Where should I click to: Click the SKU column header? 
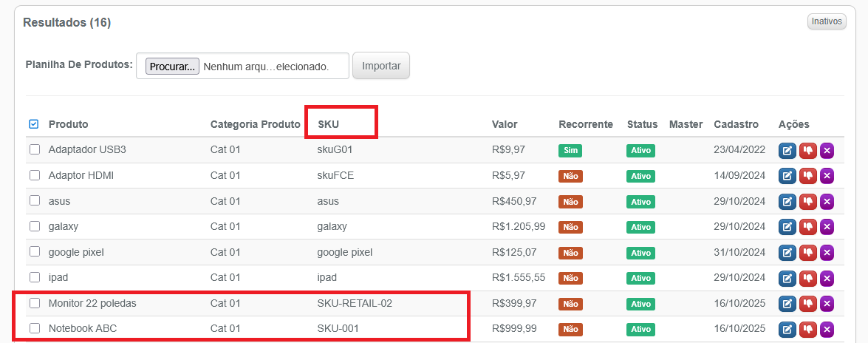coord(329,124)
